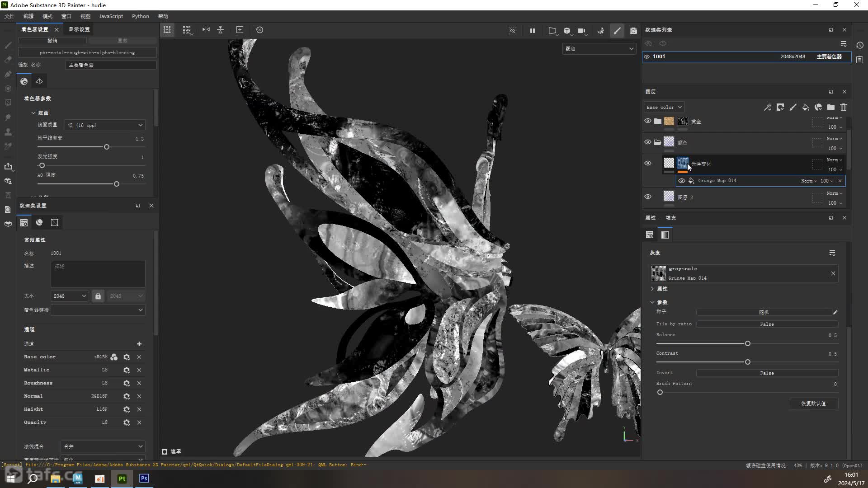The width and height of the screenshot is (868, 488).
Task: Add a new folder in layers panel
Action: click(x=831, y=108)
